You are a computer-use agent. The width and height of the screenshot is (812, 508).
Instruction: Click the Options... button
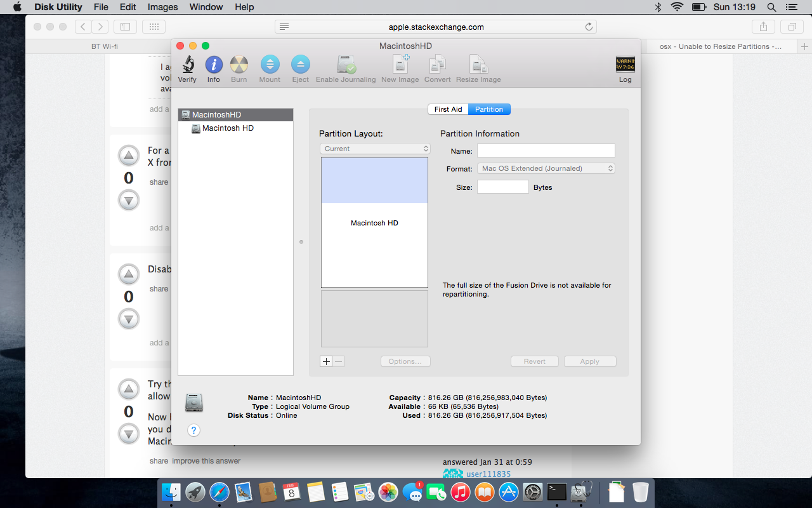405,361
